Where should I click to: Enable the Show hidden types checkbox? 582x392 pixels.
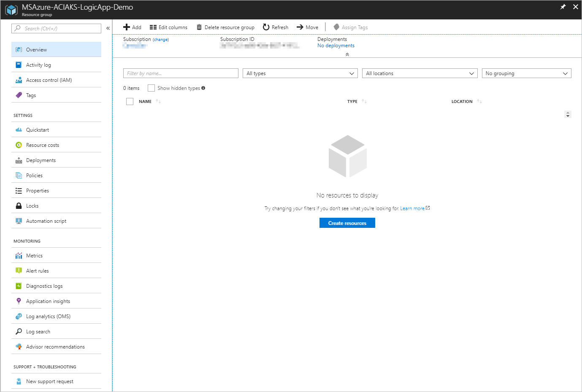[x=151, y=88]
